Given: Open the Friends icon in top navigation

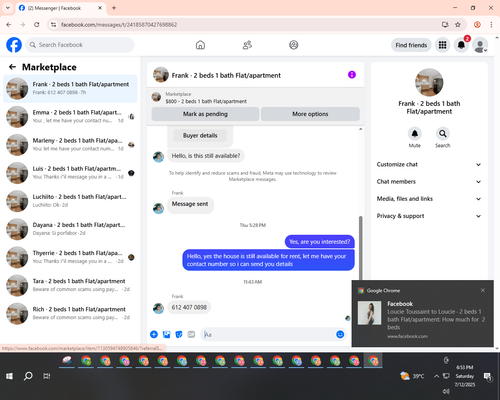Looking at the screenshot, I should (247, 45).
